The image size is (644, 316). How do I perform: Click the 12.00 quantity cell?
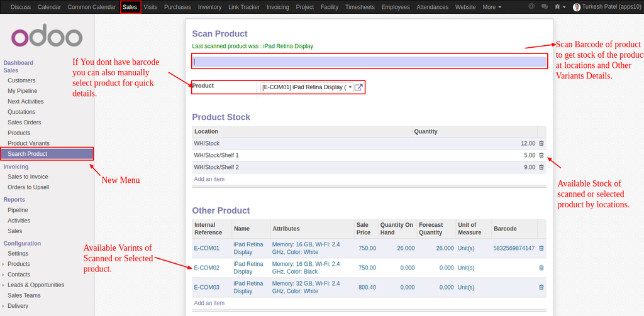(x=475, y=144)
